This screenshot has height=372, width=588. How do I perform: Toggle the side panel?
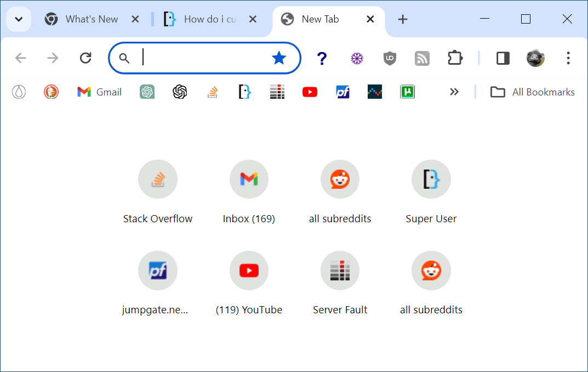pos(503,58)
